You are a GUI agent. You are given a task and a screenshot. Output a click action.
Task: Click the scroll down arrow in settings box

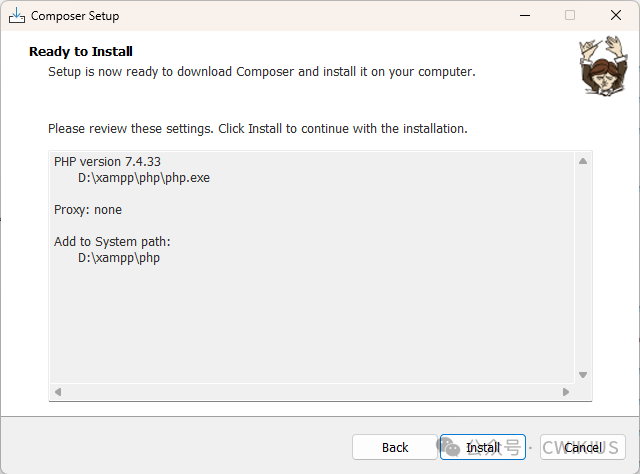click(x=582, y=374)
